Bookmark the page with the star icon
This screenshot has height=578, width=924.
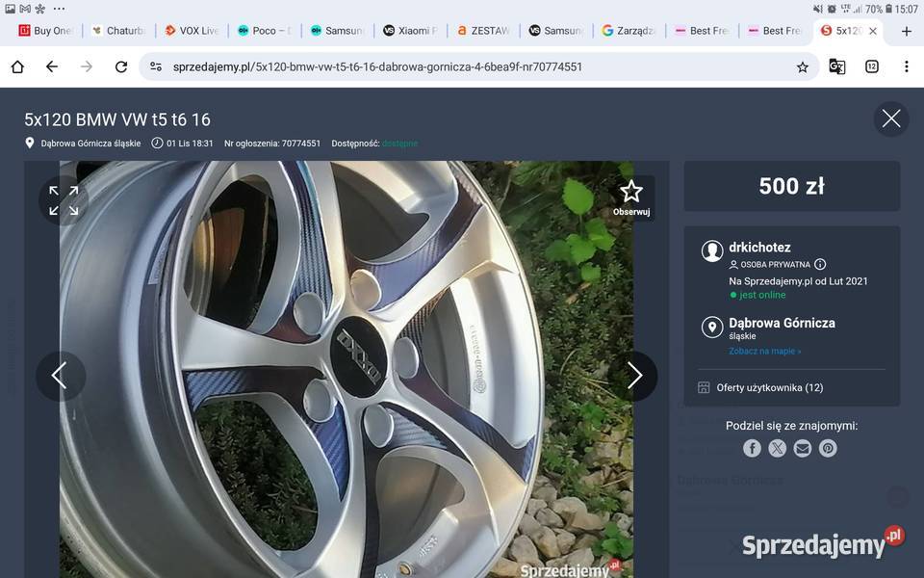coord(803,66)
